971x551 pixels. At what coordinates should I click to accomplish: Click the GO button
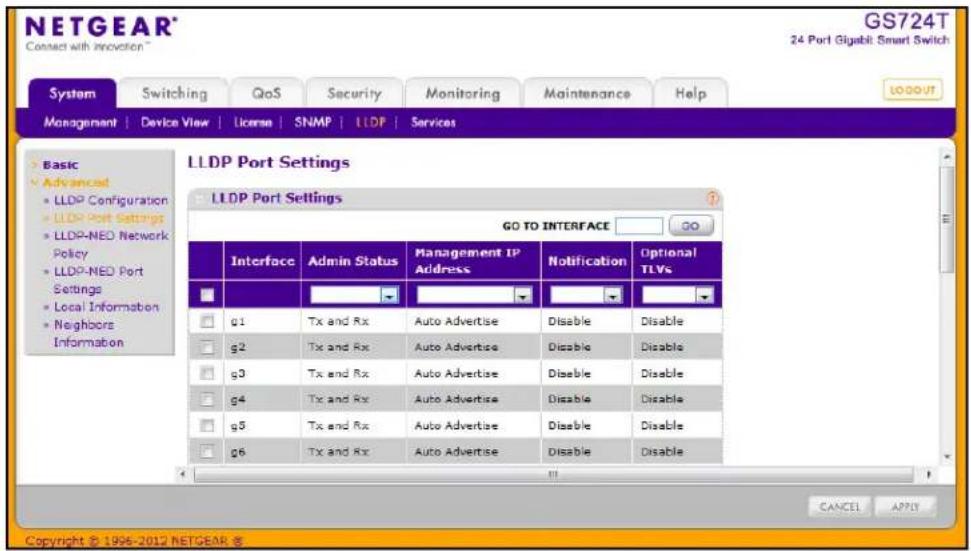pyautogui.click(x=690, y=226)
